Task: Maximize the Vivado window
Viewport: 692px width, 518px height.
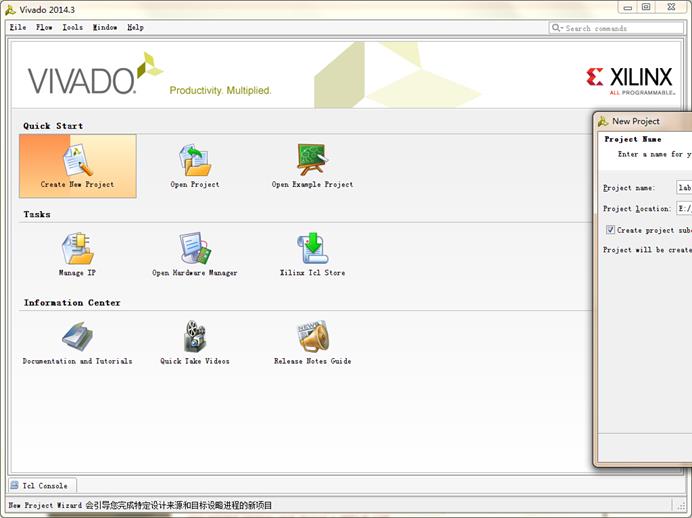Action: click(x=646, y=7)
